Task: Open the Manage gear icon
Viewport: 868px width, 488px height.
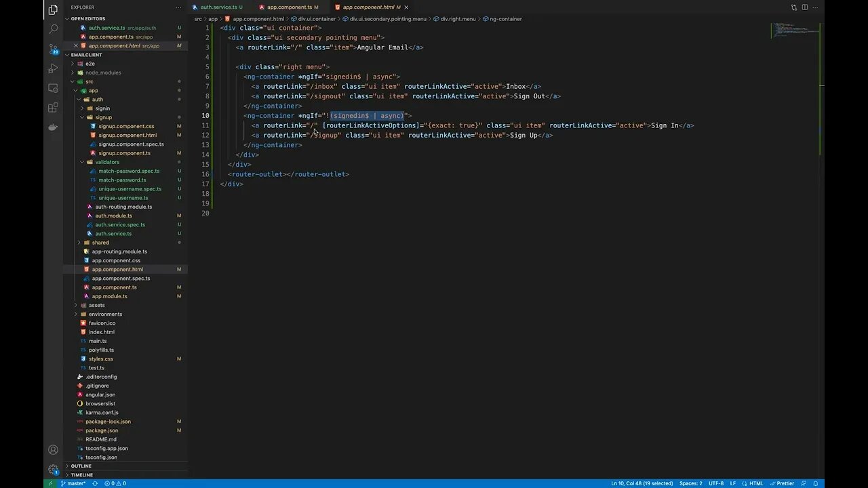Action: (x=53, y=469)
